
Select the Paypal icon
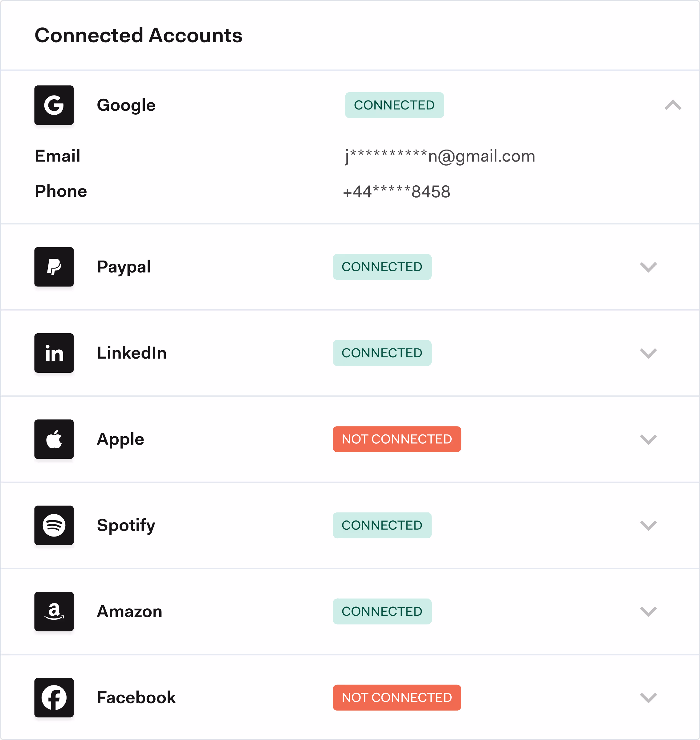click(x=54, y=267)
